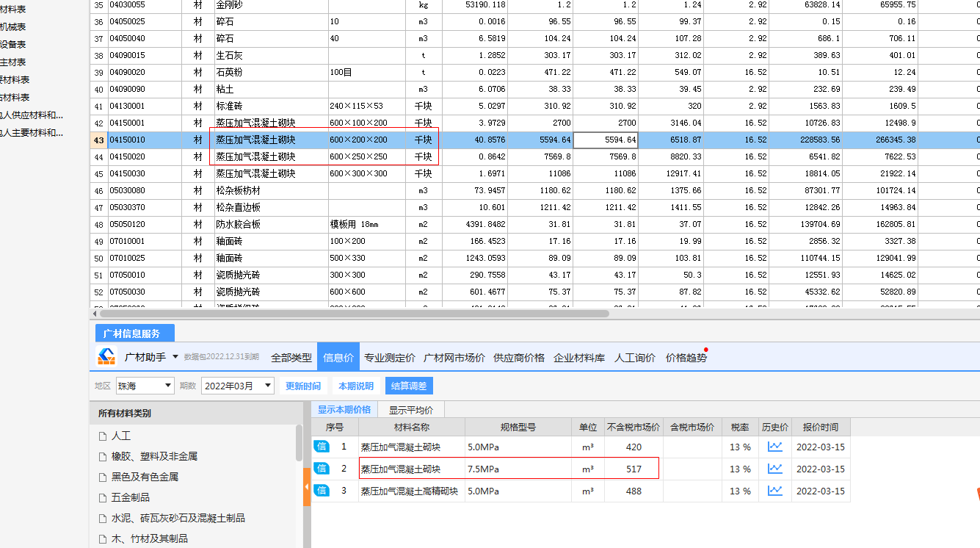
Task: Open the 广材信息服务 panel tab
Action: 135,333
